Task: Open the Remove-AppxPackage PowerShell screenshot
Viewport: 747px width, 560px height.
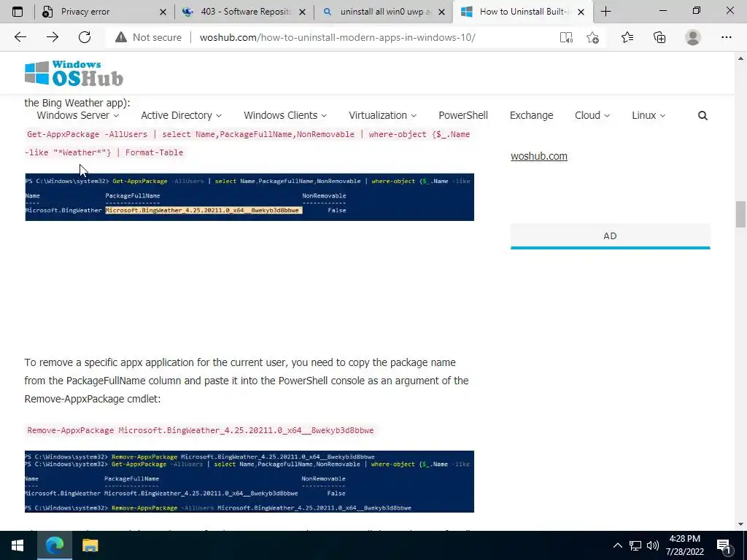Action: point(249,481)
